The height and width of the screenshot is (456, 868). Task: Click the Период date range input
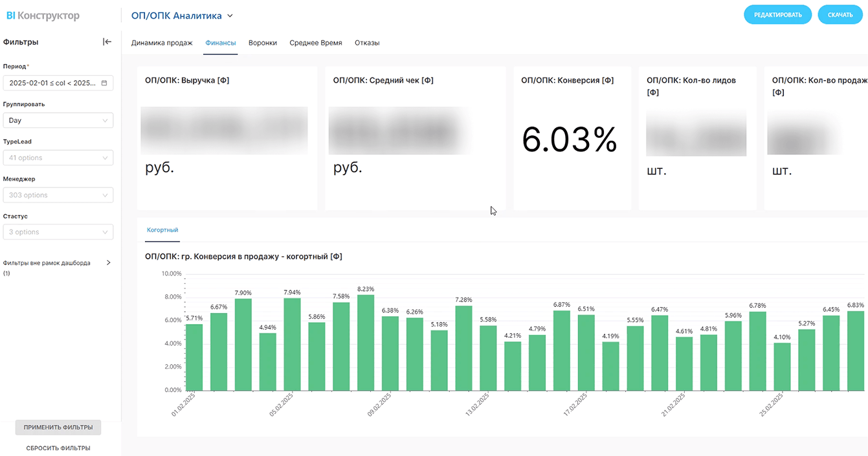(x=52, y=83)
